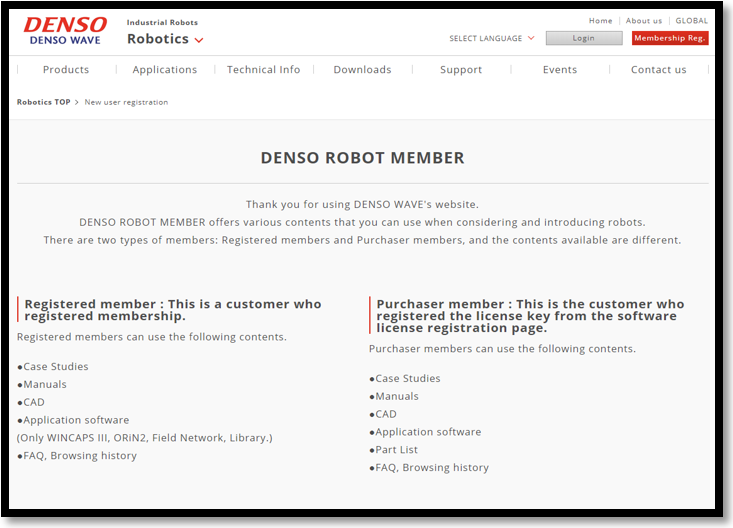Go to the Home link
The width and height of the screenshot is (733, 528).
(x=600, y=21)
